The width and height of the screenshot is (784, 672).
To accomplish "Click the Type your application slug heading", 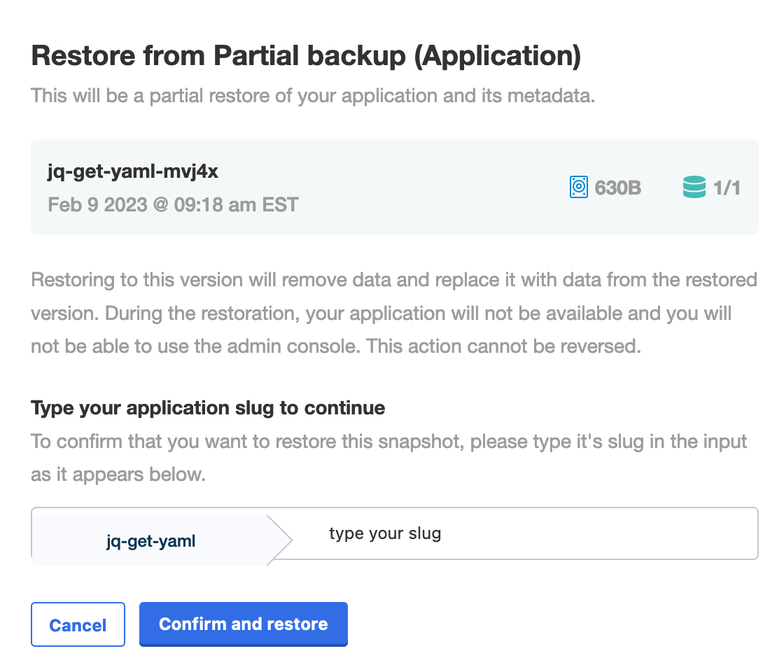I will (207, 408).
